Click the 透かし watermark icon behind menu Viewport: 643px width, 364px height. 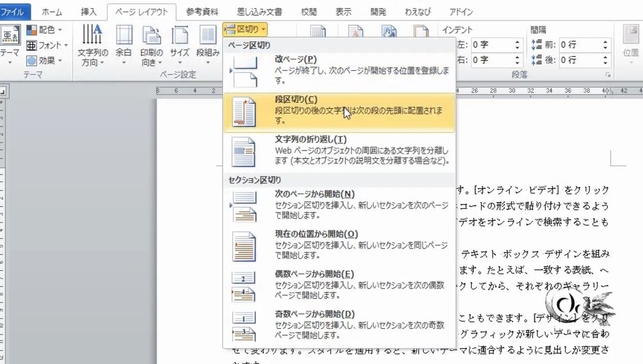click(x=355, y=31)
